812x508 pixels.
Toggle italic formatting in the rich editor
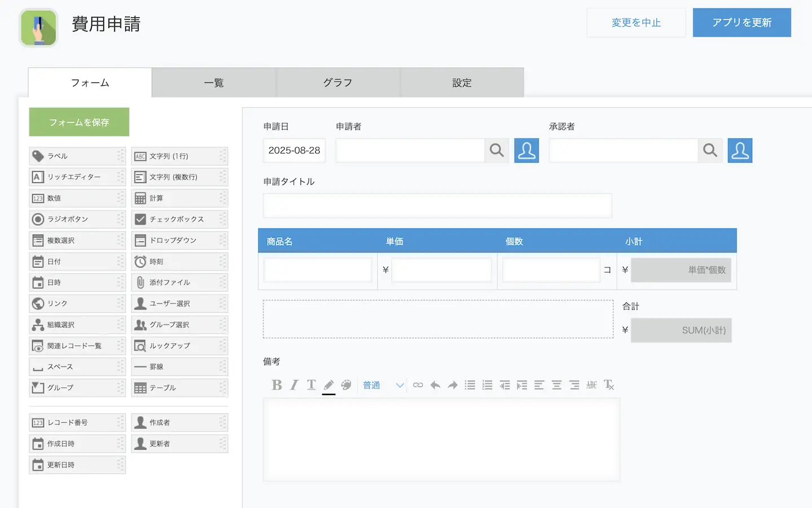click(x=294, y=385)
